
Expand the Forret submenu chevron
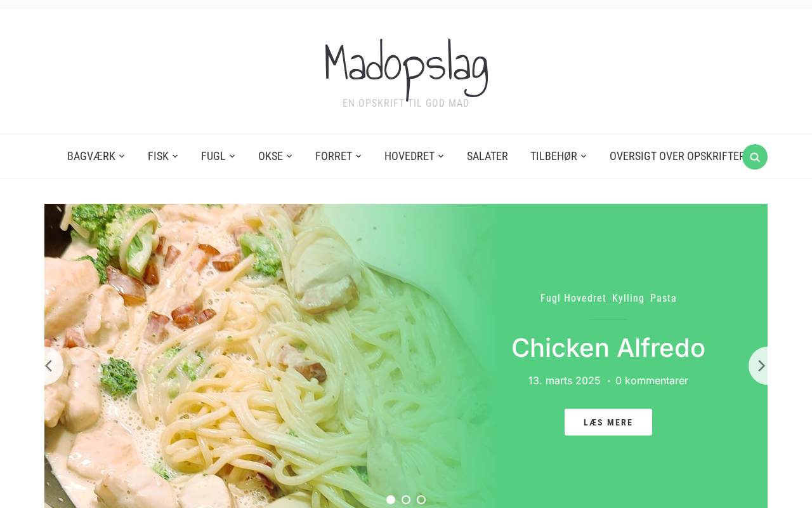[x=358, y=156]
